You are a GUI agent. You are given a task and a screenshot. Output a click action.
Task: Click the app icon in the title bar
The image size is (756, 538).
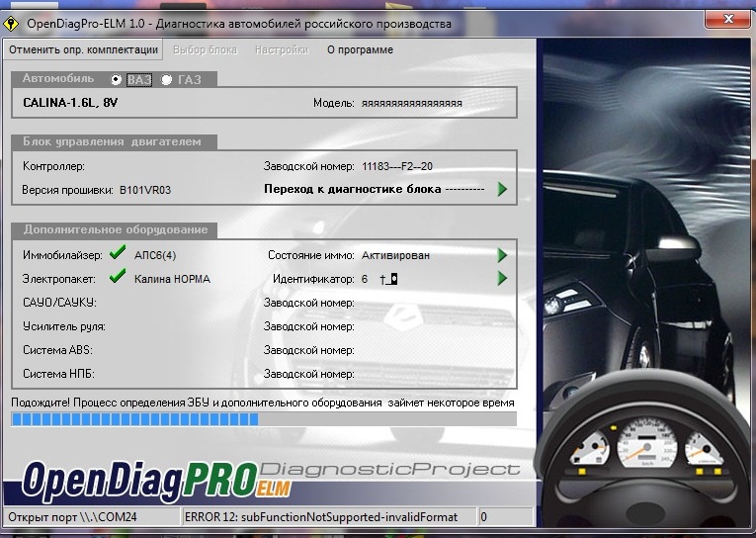11,23
